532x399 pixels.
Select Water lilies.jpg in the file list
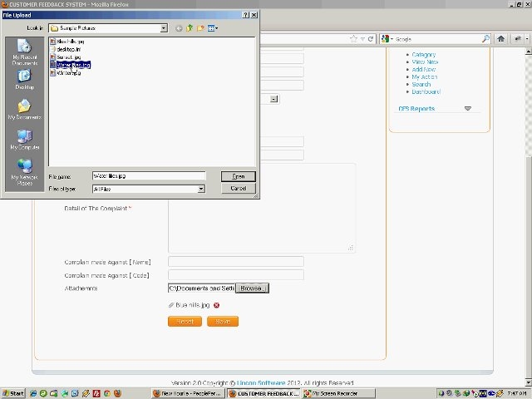click(x=70, y=65)
